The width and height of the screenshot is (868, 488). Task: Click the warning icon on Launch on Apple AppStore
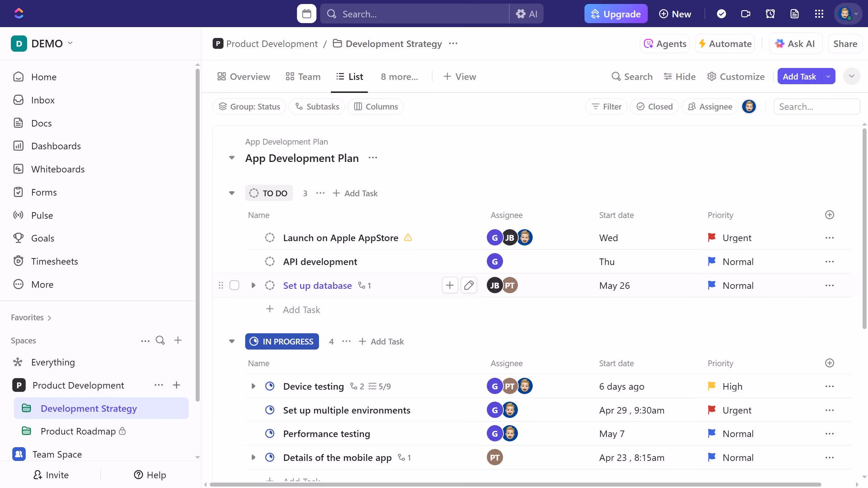tap(408, 237)
